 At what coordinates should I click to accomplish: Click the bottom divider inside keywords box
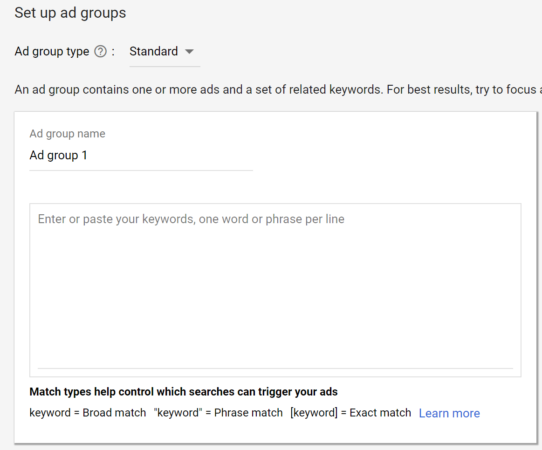pos(275,368)
